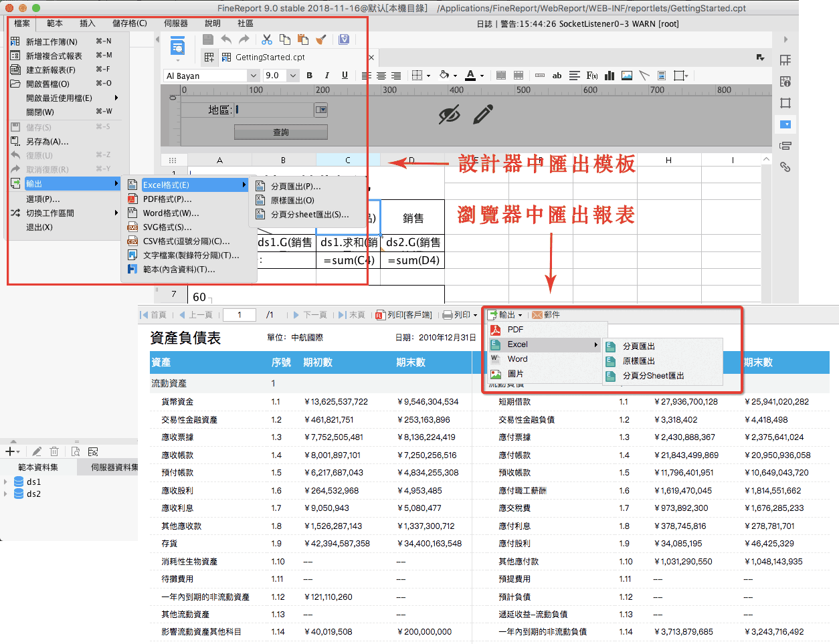Click the preview document icon at left
Image resolution: width=839 pixels, height=644 pixels.
click(177, 47)
